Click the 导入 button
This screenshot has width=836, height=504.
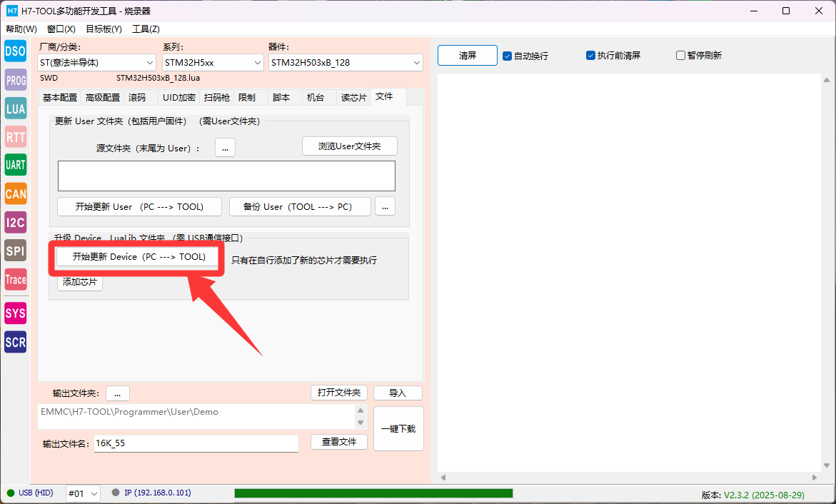click(398, 393)
